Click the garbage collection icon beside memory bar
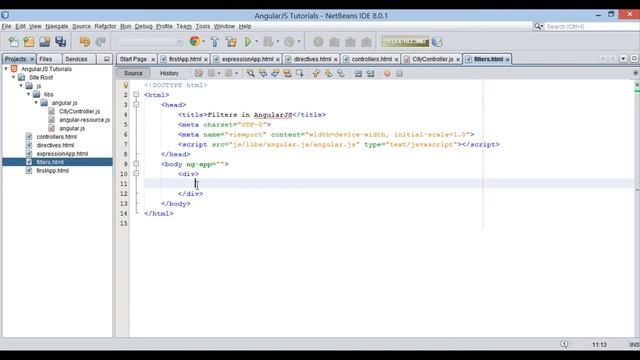 coord(437,42)
